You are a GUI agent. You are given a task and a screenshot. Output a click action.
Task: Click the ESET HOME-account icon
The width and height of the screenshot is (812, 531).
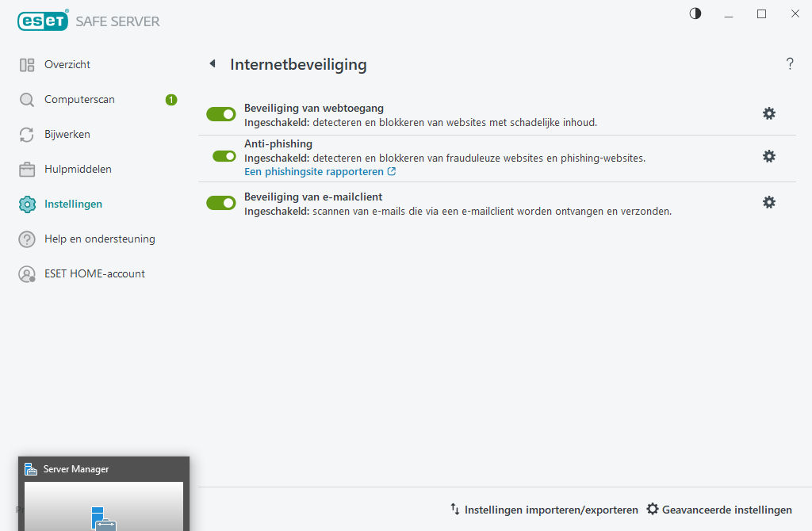click(x=28, y=273)
